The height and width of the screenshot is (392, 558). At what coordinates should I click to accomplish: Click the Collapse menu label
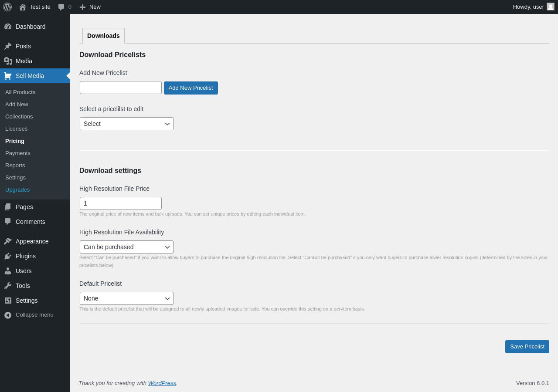click(34, 315)
